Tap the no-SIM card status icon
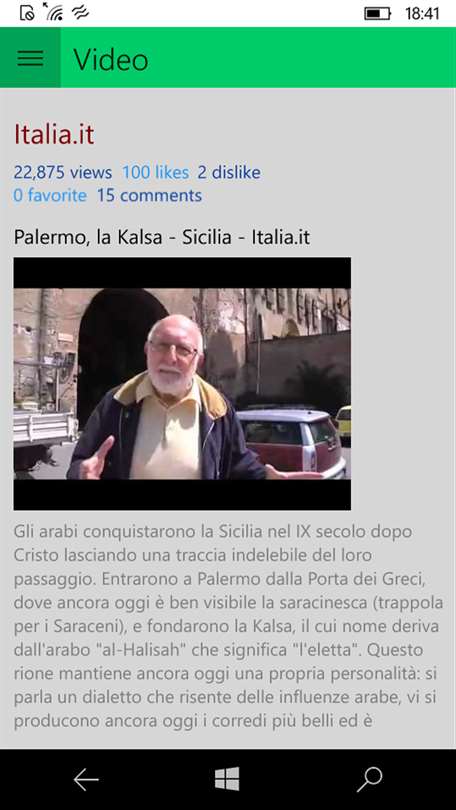This screenshot has width=456, height=810. (x=27, y=12)
